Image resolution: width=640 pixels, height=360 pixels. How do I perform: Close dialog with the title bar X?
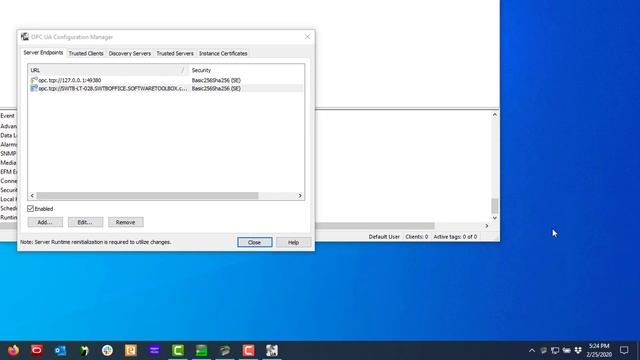(307, 37)
